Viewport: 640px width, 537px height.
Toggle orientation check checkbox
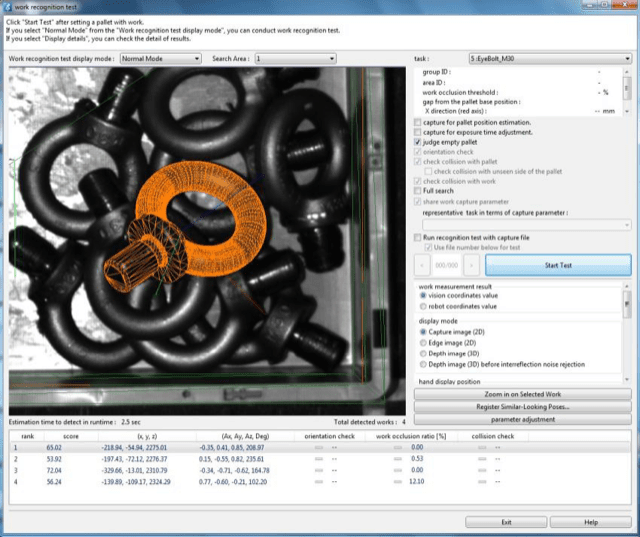417,152
